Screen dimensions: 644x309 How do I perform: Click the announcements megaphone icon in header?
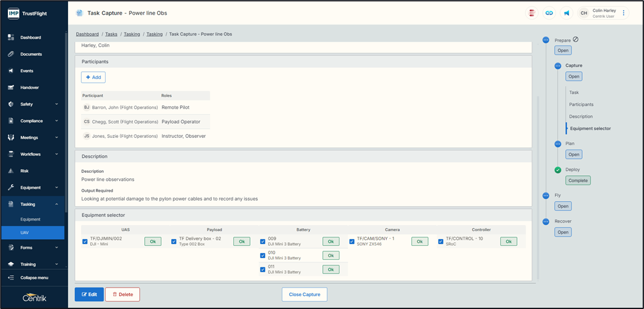click(567, 13)
